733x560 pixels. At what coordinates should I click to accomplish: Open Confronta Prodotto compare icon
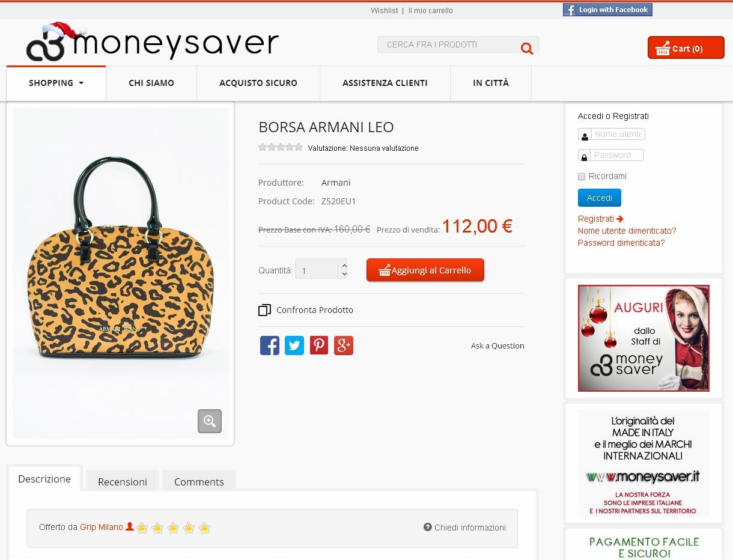coord(264,310)
